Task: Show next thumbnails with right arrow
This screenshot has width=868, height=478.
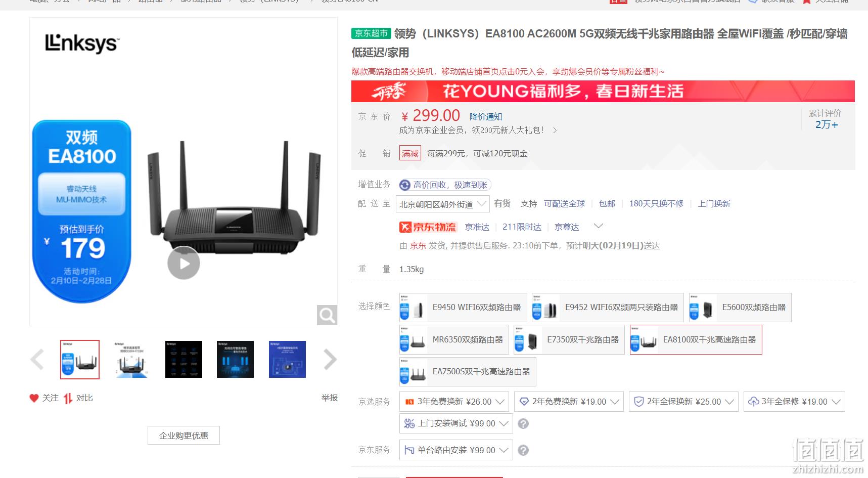Action: point(330,360)
